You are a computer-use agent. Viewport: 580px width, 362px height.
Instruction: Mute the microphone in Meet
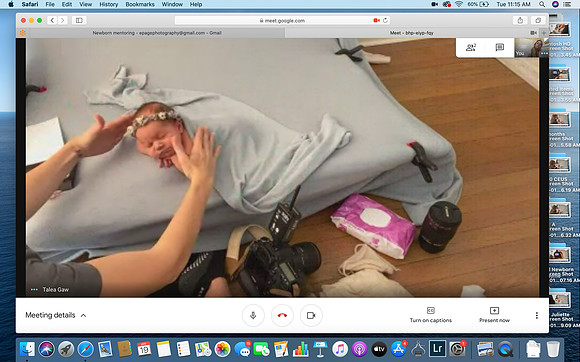(x=253, y=315)
